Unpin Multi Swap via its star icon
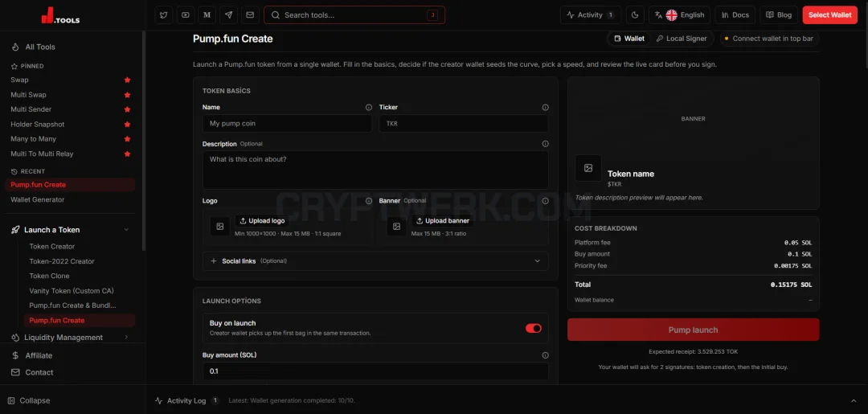The image size is (868, 414). tap(127, 95)
